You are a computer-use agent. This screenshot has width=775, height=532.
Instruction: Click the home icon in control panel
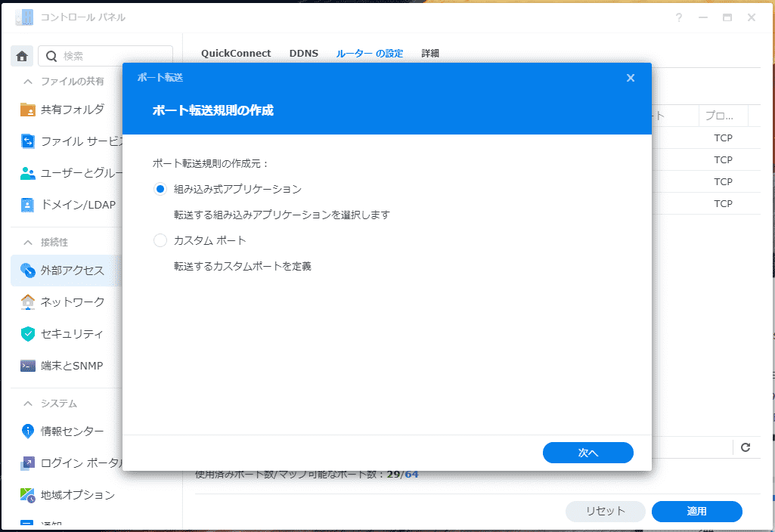[22, 57]
